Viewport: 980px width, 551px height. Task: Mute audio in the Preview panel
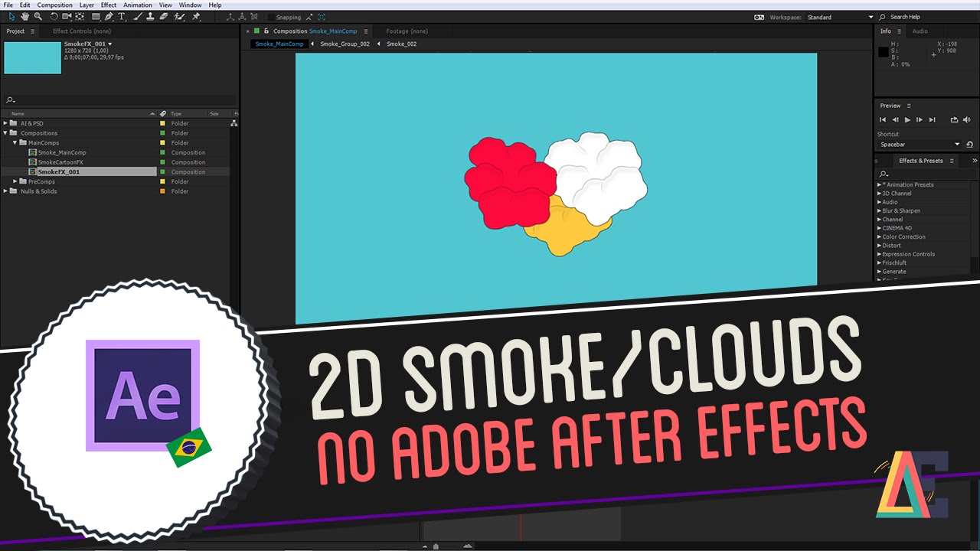click(966, 119)
